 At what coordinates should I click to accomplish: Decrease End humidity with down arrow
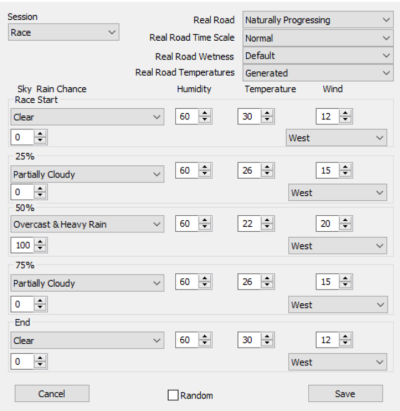coord(204,343)
